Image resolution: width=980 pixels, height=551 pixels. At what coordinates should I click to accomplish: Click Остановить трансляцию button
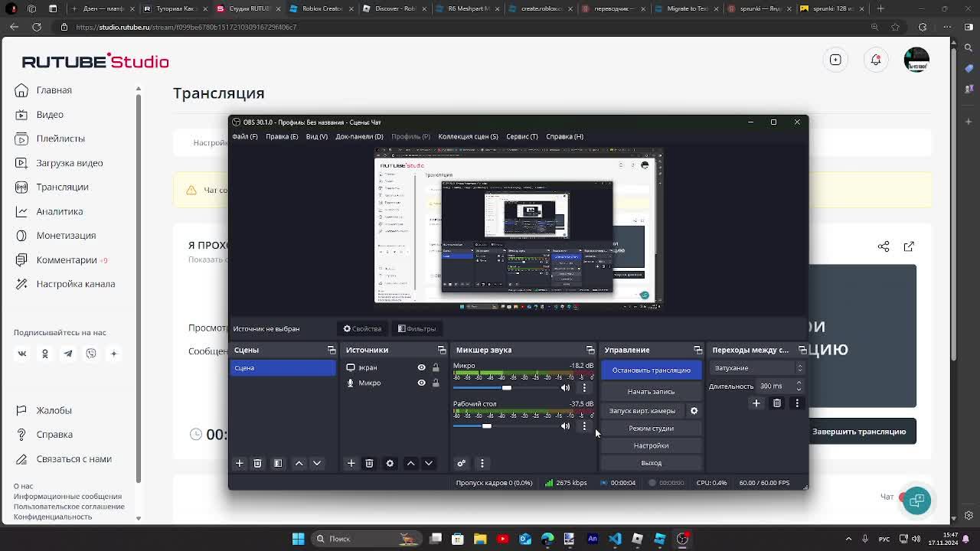(x=651, y=370)
